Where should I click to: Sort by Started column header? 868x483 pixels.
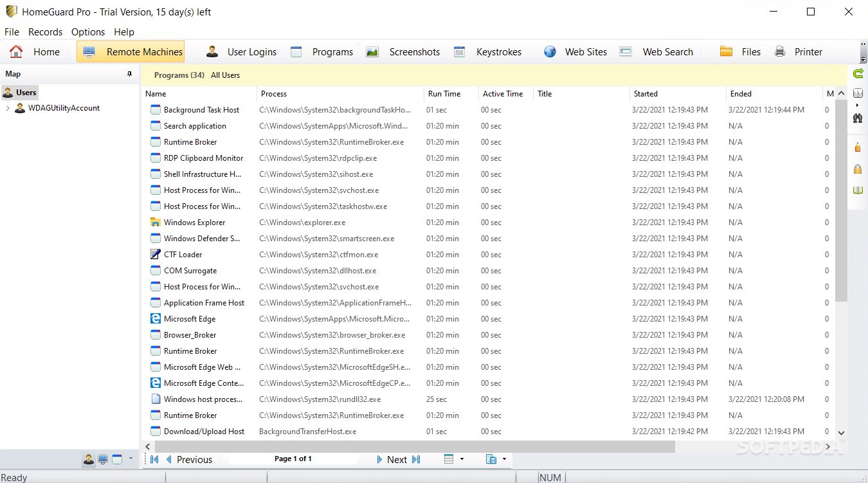click(x=678, y=94)
